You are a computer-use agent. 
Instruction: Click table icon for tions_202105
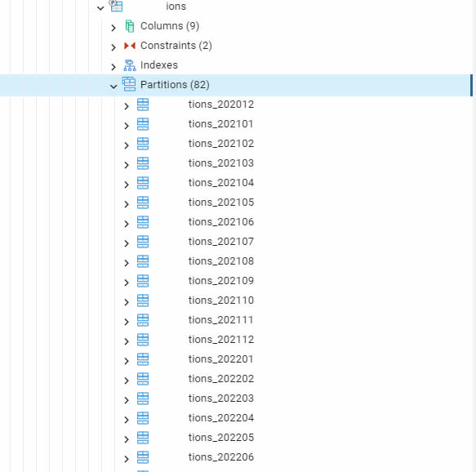coord(143,203)
